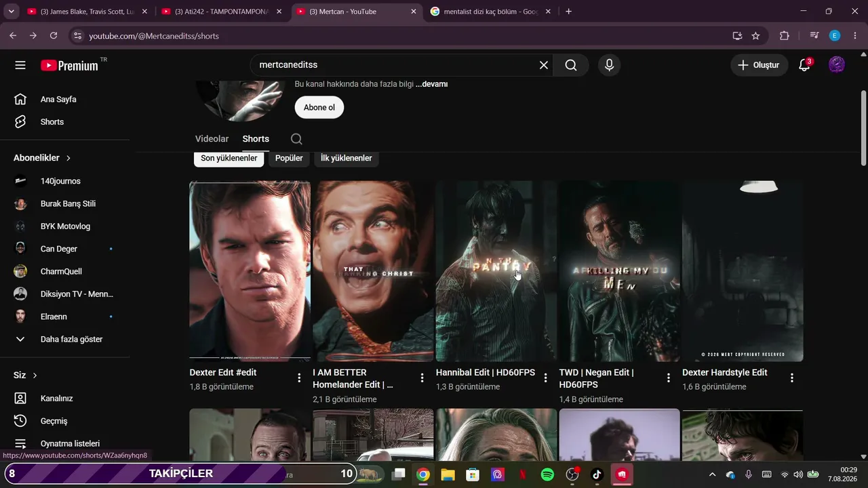
Task: Open the Chrome profile avatar
Action: [x=835, y=36]
